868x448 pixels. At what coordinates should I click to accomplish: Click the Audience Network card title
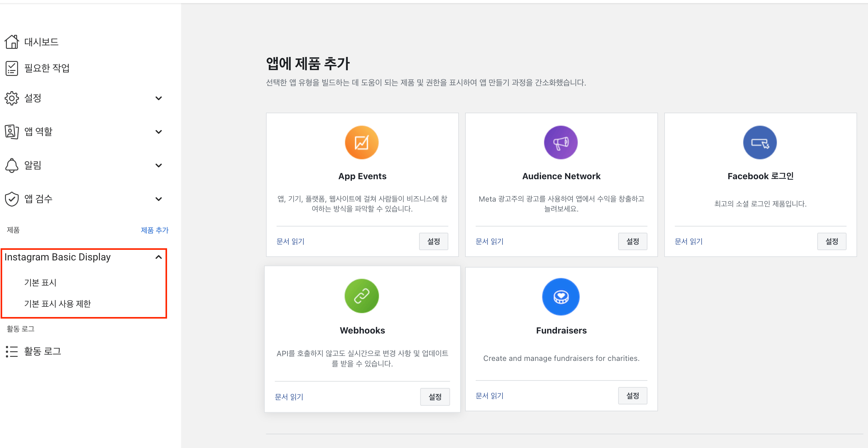pyautogui.click(x=561, y=176)
